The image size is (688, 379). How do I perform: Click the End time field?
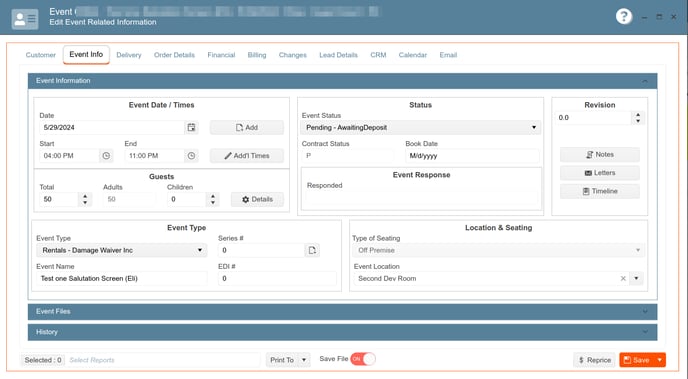tap(154, 156)
